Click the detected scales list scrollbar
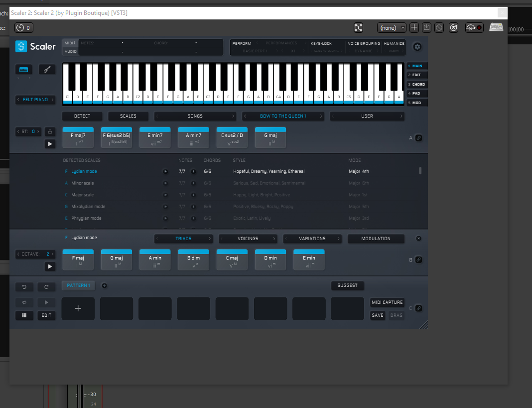The width and height of the screenshot is (532, 408). pyautogui.click(x=420, y=171)
